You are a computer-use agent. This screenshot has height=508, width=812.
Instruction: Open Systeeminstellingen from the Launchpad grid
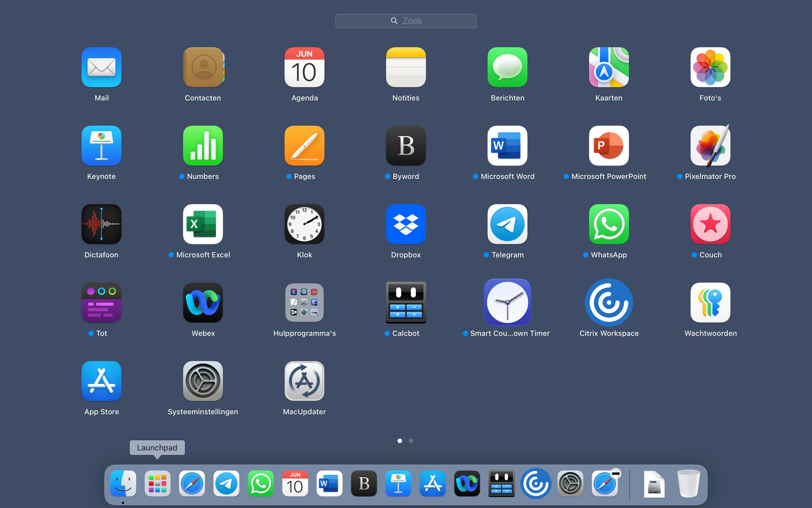pos(203,381)
